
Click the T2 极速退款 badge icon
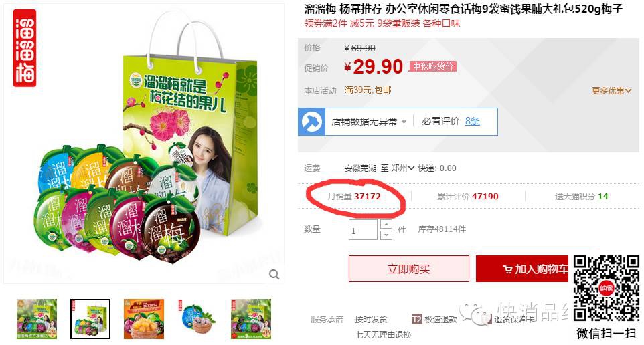pyautogui.click(x=416, y=319)
